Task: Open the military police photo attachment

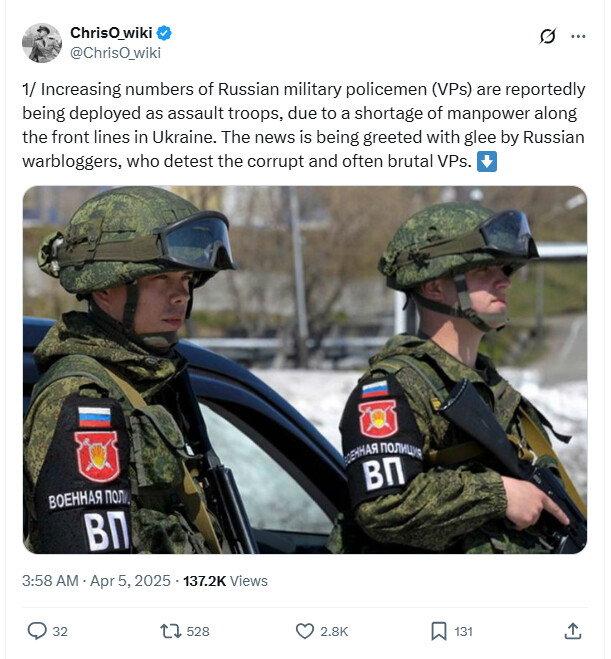Action: pyautogui.click(x=305, y=369)
